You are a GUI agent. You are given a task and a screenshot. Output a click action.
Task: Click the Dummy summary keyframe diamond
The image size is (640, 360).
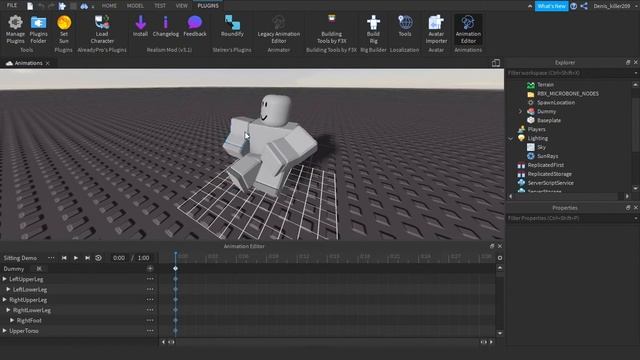pyautogui.click(x=176, y=269)
